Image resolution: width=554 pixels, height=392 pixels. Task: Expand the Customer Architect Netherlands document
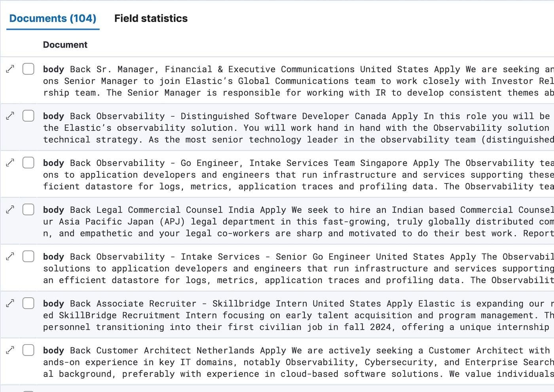(10, 350)
